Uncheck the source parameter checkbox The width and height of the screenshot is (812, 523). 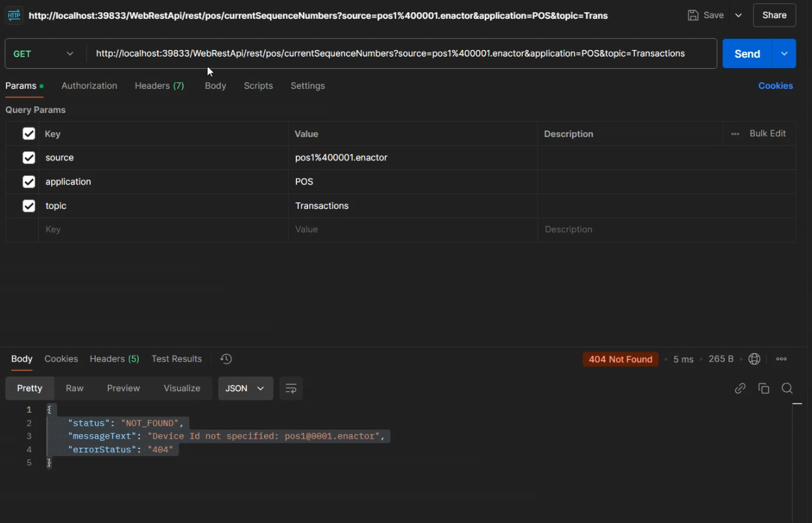pos(29,158)
